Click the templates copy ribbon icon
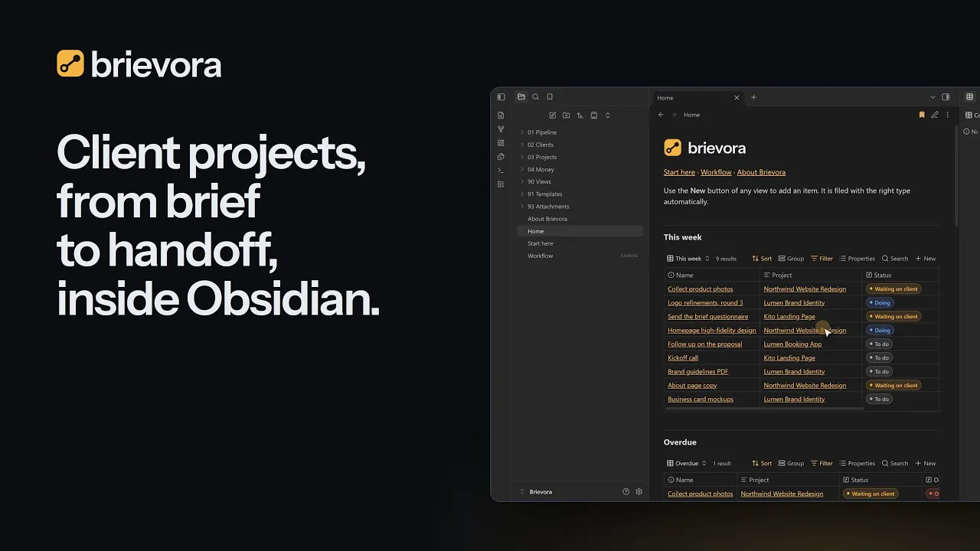 [x=501, y=157]
